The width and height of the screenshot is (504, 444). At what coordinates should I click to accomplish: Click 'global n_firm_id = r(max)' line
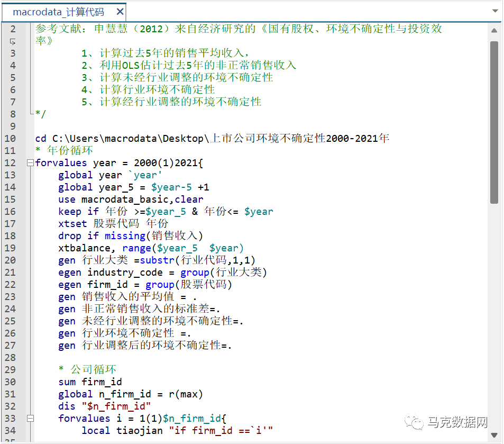(131, 394)
